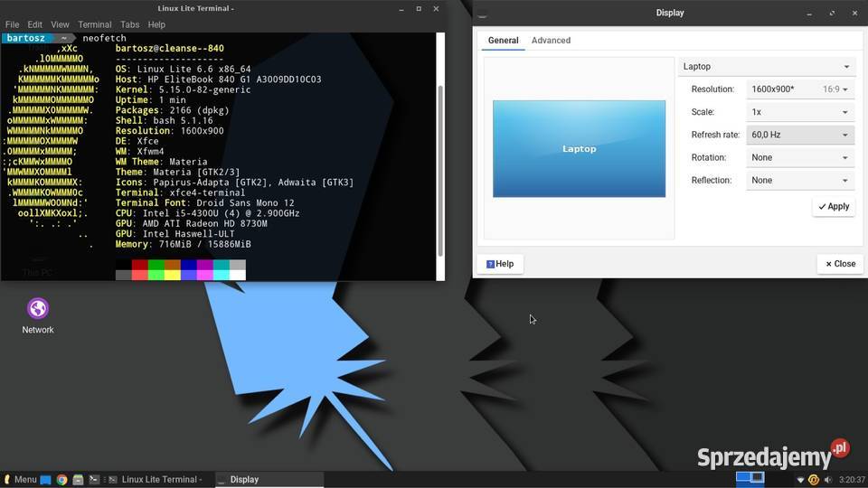Open the Terminal menu in the terminal

click(95, 24)
